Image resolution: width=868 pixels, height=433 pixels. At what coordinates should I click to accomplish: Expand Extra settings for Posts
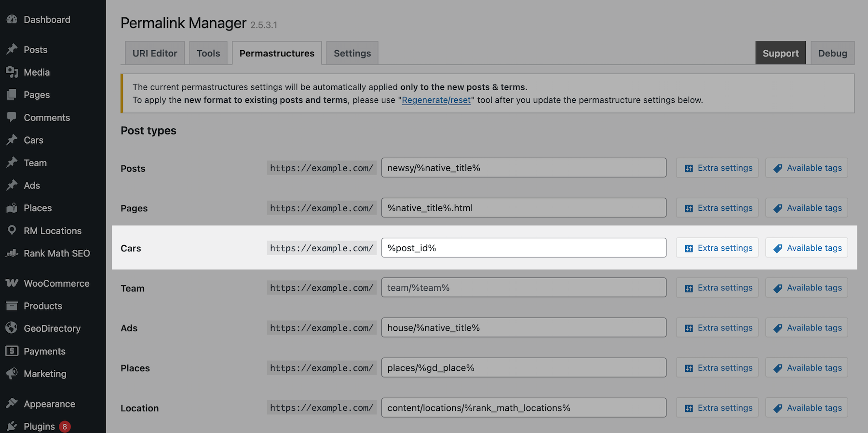point(717,168)
